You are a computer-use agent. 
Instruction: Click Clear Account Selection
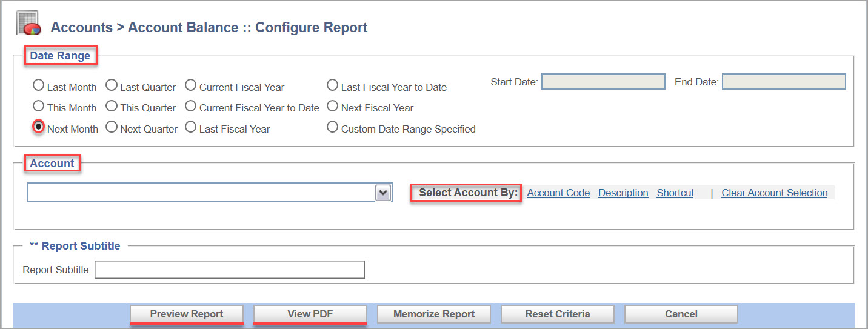pos(774,193)
